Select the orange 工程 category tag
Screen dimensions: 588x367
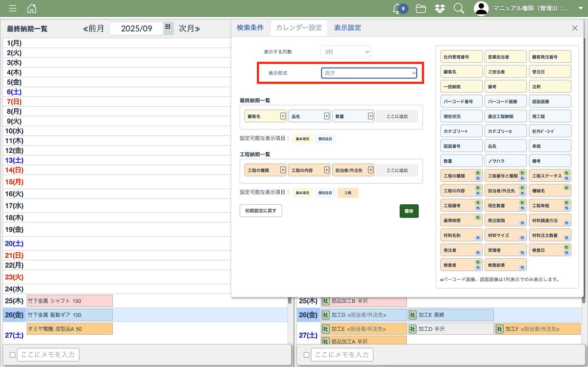[x=348, y=193]
